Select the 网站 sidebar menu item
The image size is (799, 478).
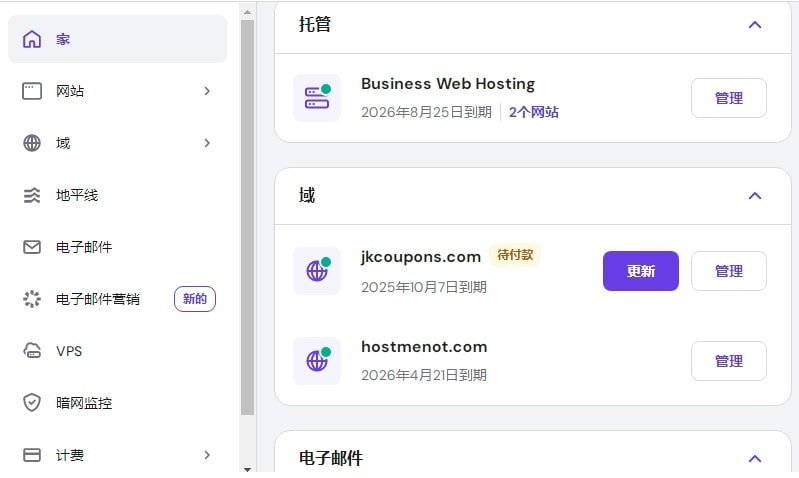tap(70, 91)
